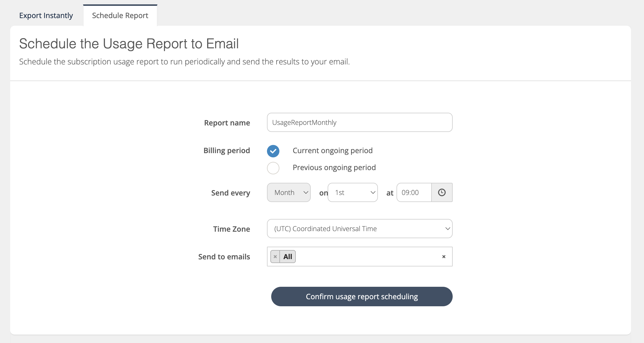The image size is (644, 343).
Task: Select the Schedule Report tab
Action: coord(120,16)
